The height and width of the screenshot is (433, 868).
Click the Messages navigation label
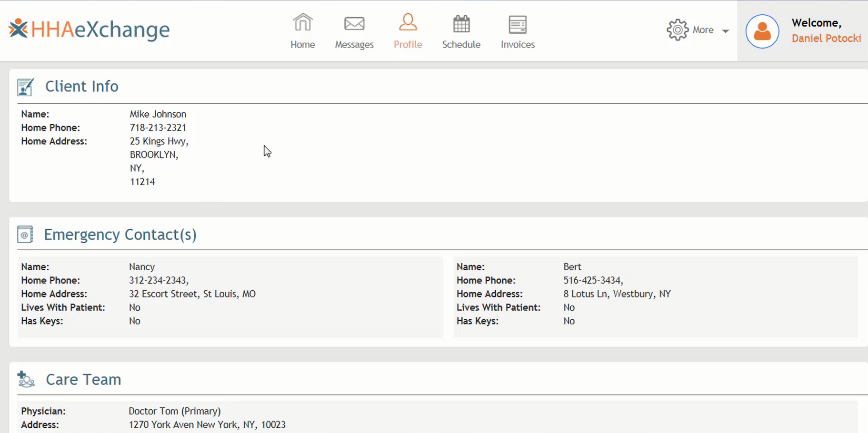354,45
